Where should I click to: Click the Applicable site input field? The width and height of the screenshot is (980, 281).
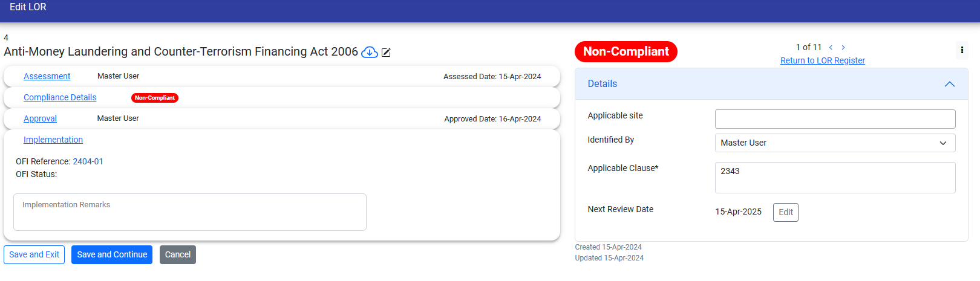coord(835,119)
